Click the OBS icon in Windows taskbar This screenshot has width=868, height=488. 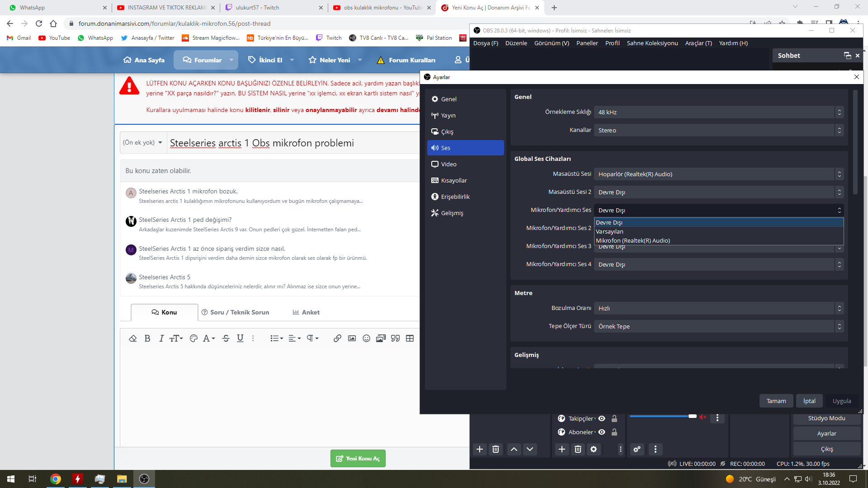tap(144, 479)
